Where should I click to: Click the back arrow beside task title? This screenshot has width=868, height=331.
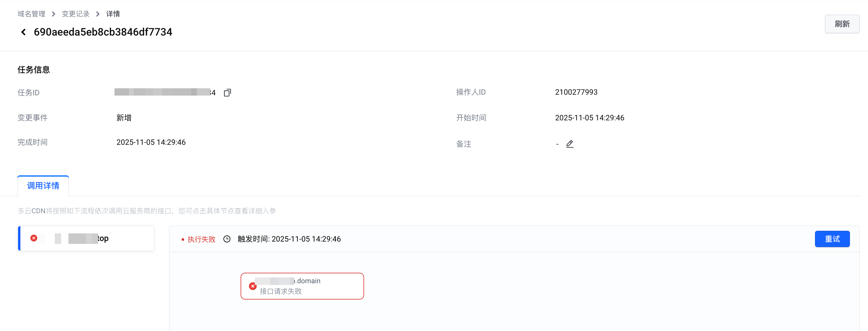click(23, 32)
